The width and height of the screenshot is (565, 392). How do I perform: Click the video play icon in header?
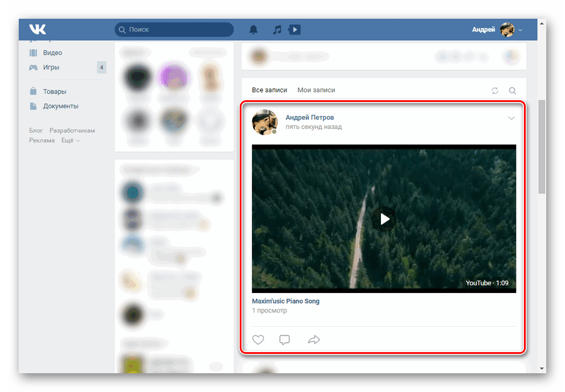pyautogui.click(x=294, y=29)
